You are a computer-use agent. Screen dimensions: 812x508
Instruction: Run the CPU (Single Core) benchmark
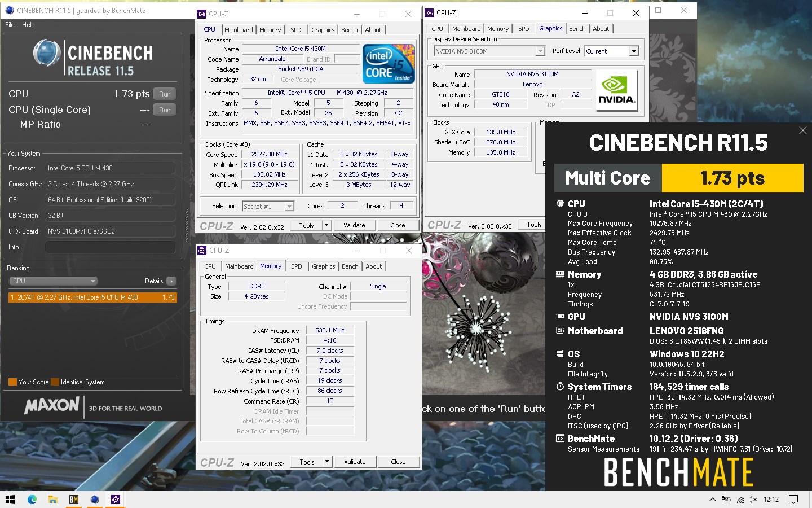(x=165, y=110)
